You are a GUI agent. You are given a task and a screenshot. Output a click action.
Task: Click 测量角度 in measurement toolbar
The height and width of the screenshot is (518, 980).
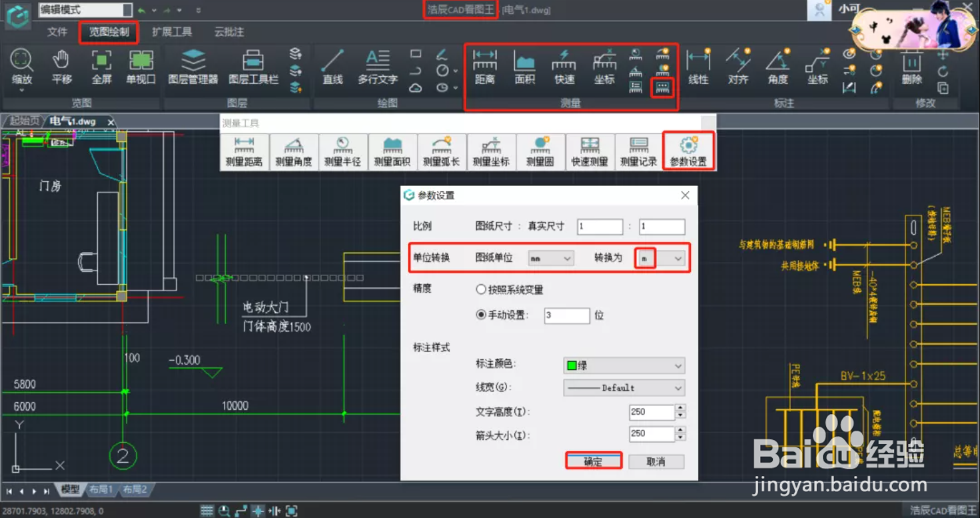(294, 152)
